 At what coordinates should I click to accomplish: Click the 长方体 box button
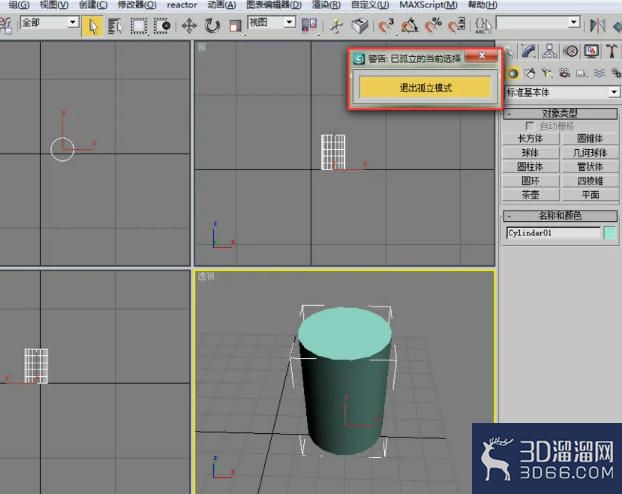[531, 138]
